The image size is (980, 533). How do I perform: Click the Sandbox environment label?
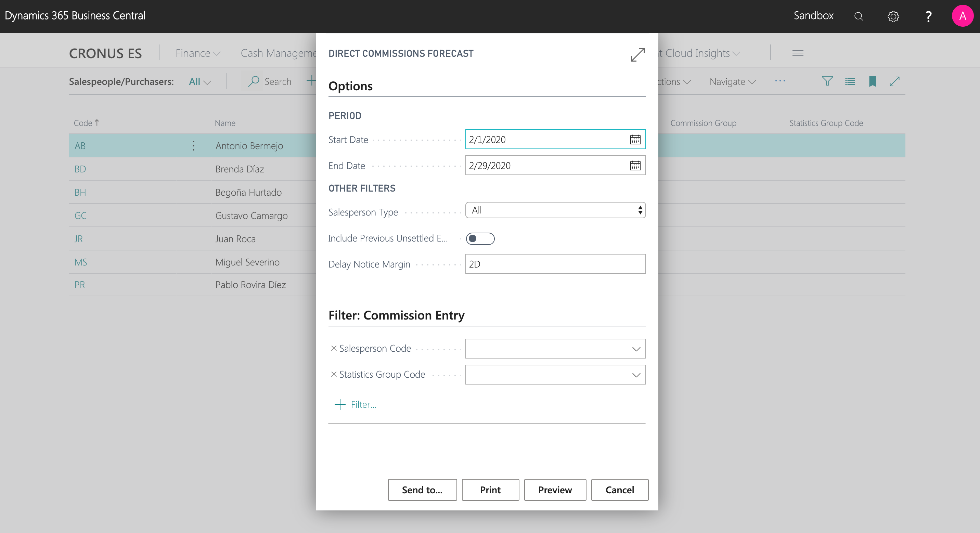813,16
